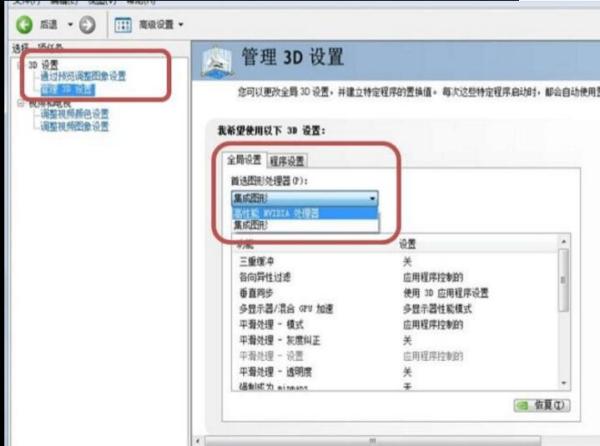This screenshot has width=600, height=446.
Task: Select the 垂直同步 setting row
Action: tap(396, 293)
